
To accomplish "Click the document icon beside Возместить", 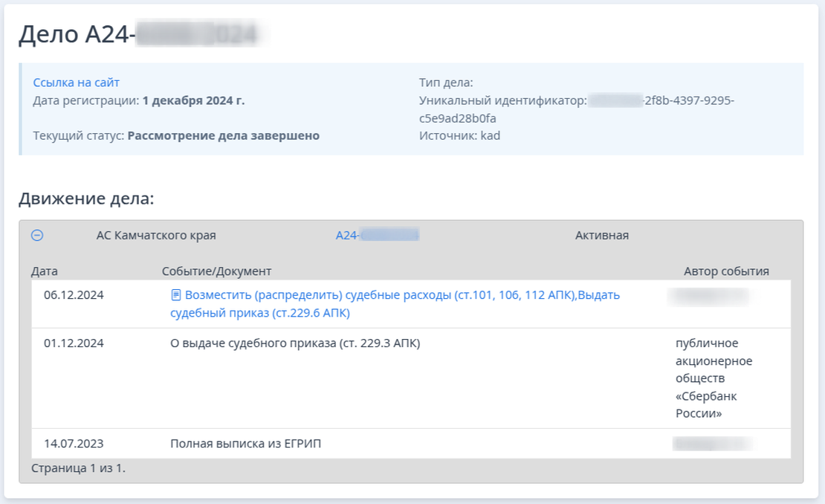I will (x=176, y=295).
